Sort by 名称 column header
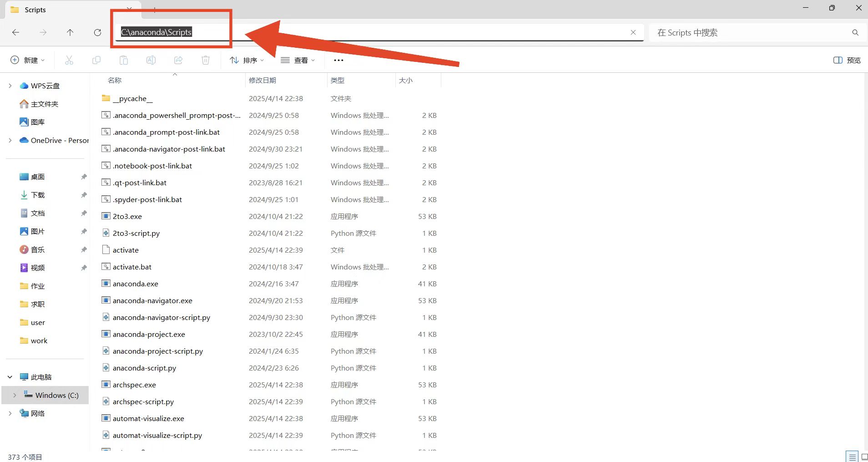Viewport: 868px width, 462px height. pos(115,80)
